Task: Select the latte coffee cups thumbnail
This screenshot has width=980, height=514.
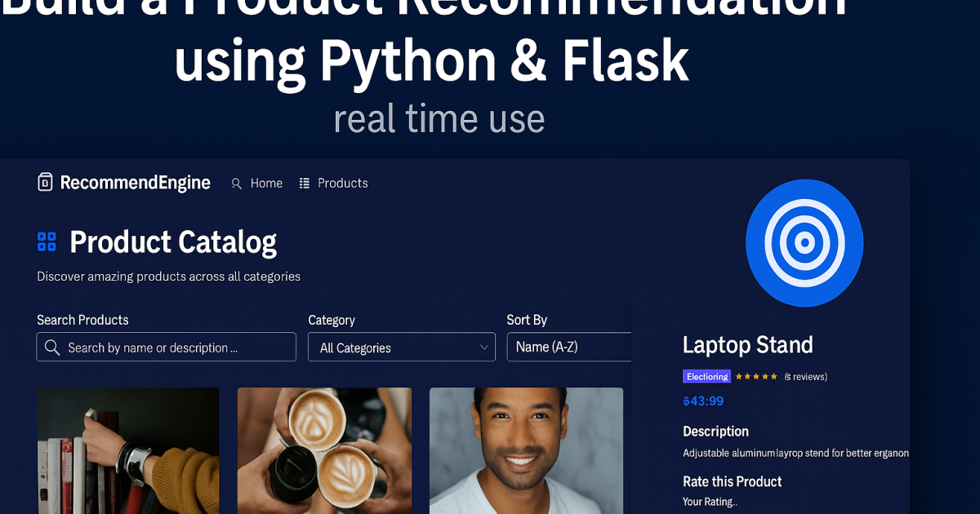Action: 324,450
